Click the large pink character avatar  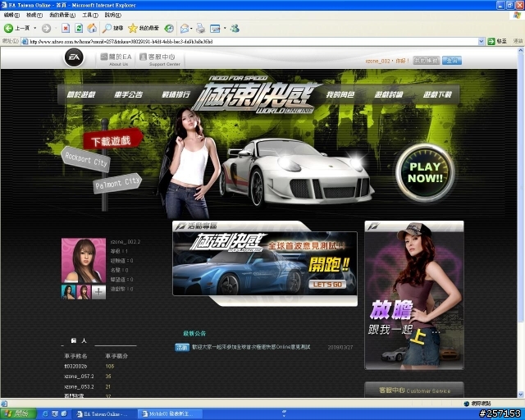tap(84, 261)
